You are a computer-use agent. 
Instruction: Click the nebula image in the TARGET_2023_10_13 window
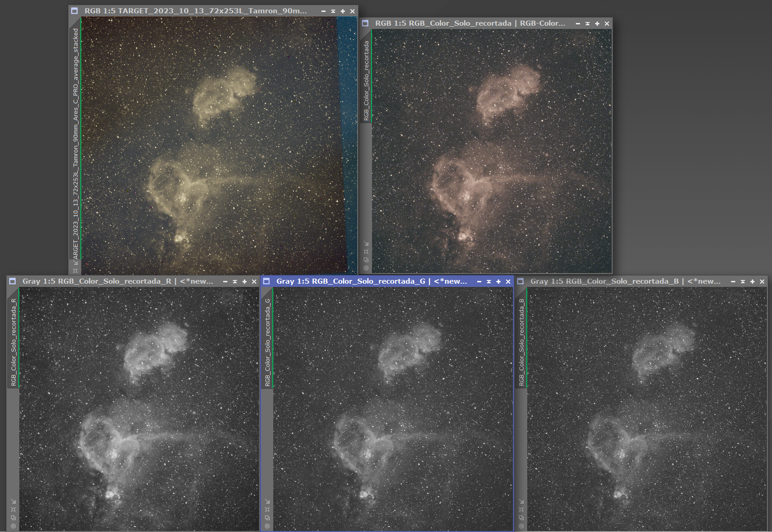pos(219,146)
